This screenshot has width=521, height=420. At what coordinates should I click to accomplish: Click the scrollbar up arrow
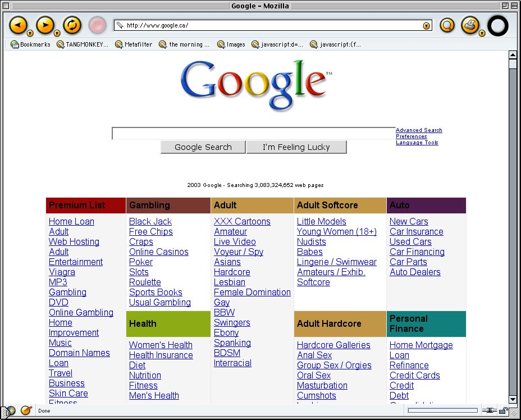click(513, 55)
